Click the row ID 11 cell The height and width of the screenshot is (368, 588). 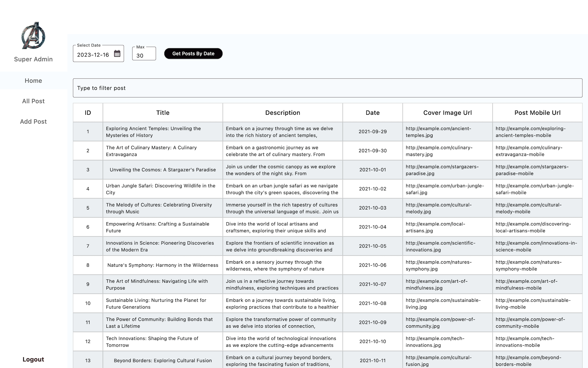coord(88,322)
